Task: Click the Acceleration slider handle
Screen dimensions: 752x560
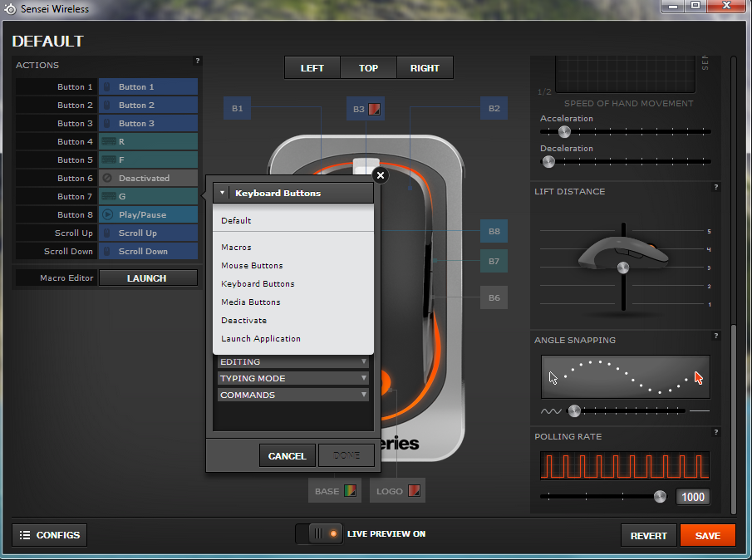Action: [x=565, y=131]
